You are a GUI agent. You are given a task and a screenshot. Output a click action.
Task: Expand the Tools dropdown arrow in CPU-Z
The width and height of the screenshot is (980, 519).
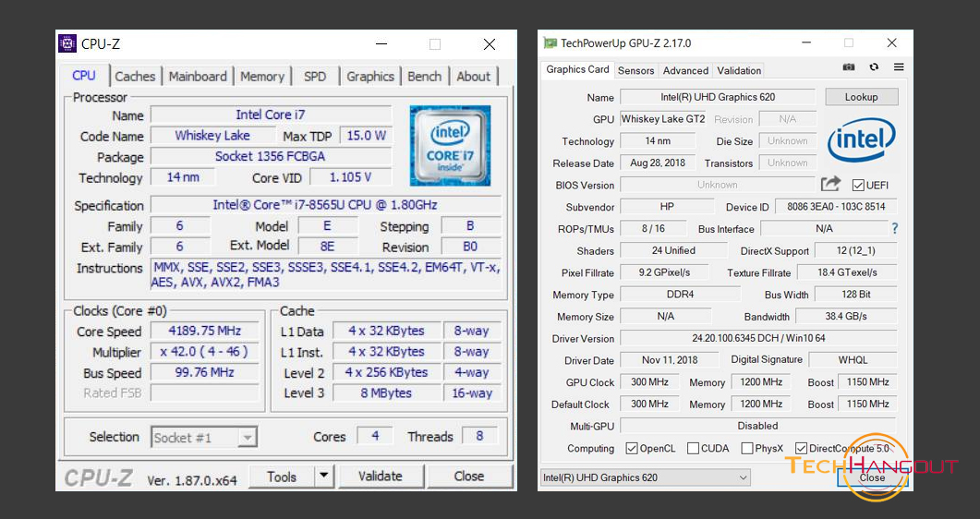pos(324,476)
